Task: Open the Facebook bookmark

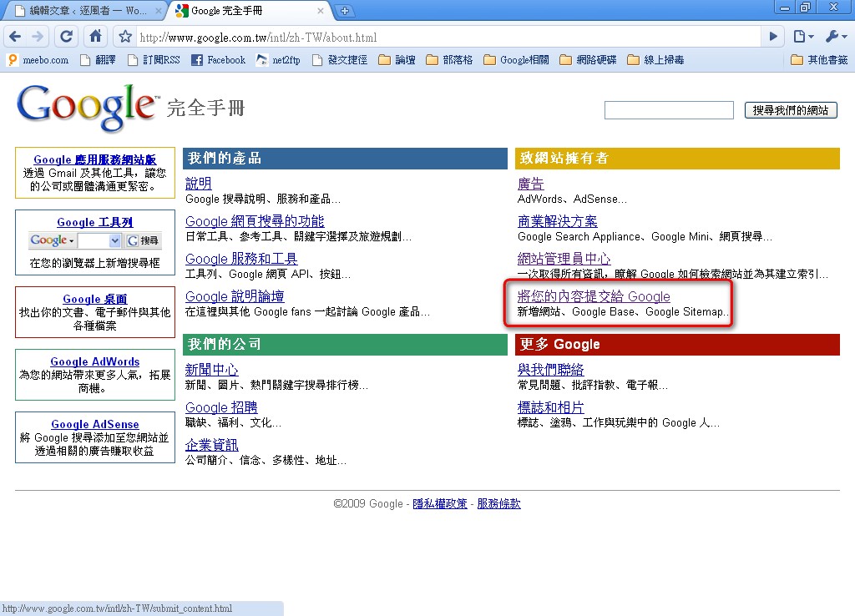Action: pyautogui.click(x=218, y=60)
